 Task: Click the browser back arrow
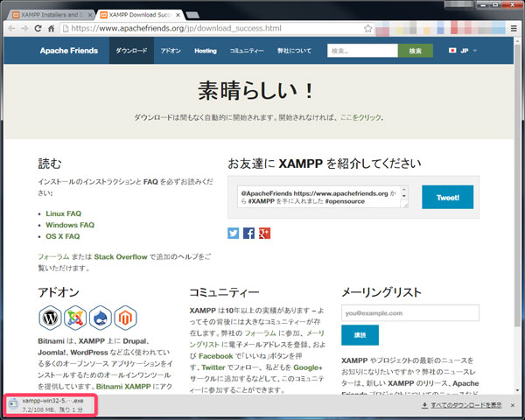pyautogui.click(x=11, y=29)
